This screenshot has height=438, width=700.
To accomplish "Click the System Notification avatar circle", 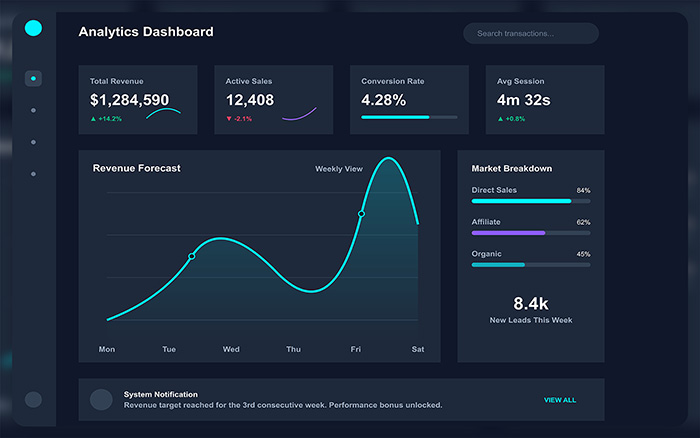I will pos(101,400).
